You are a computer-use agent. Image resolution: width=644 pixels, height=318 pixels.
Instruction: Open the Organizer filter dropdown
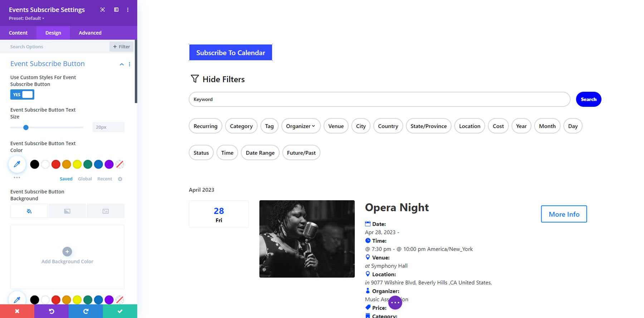[x=301, y=126]
